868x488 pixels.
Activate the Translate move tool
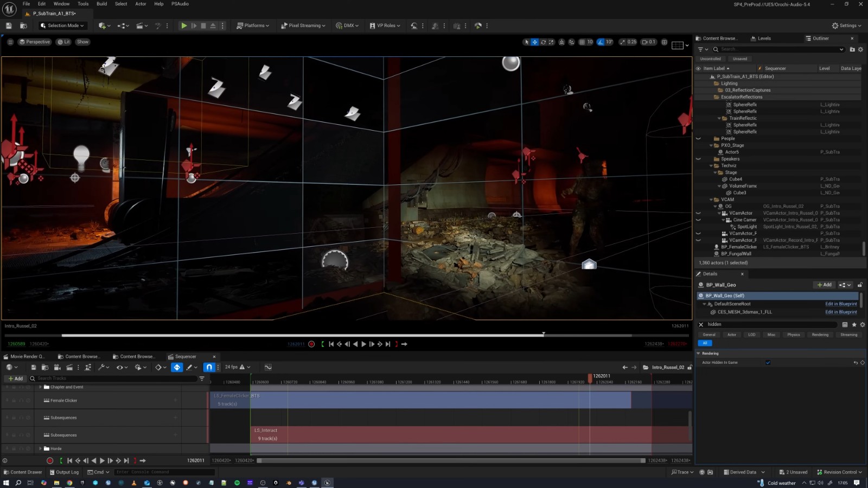(x=534, y=42)
